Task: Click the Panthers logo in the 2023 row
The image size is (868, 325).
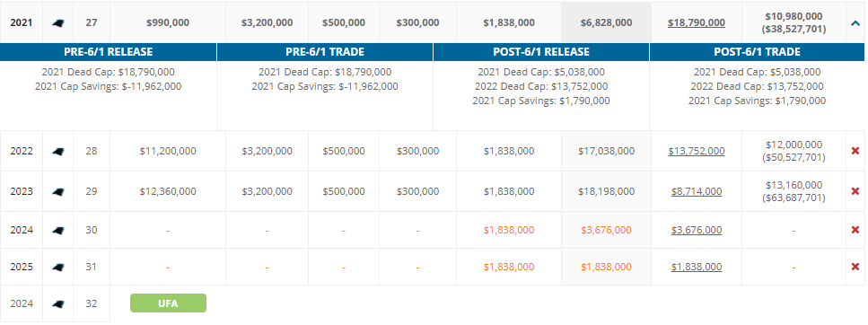Action: coord(57,191)
